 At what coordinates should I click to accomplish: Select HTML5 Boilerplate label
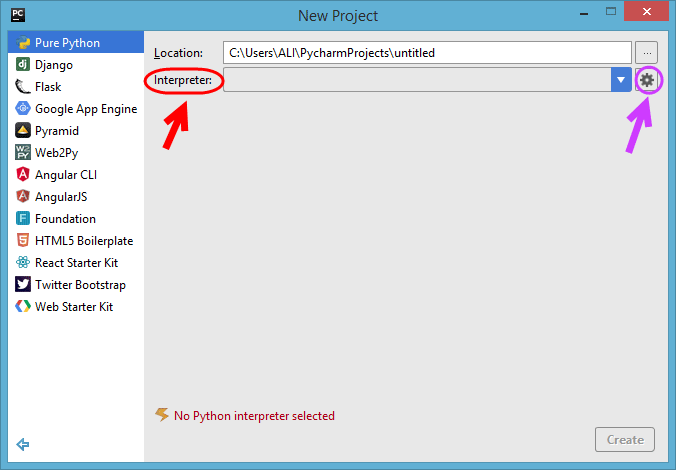click(84, 241)
